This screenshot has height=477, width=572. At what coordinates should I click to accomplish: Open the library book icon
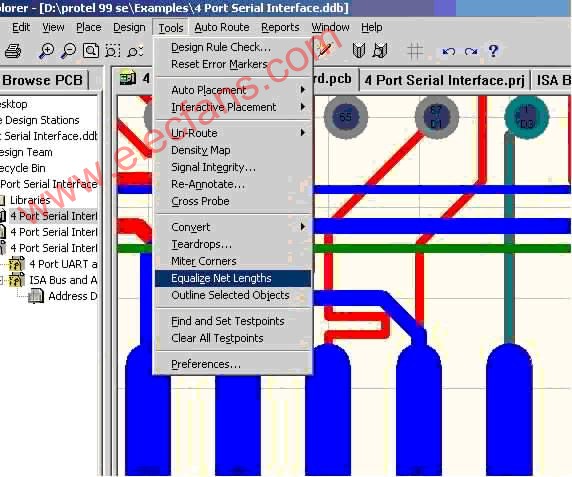359,50
